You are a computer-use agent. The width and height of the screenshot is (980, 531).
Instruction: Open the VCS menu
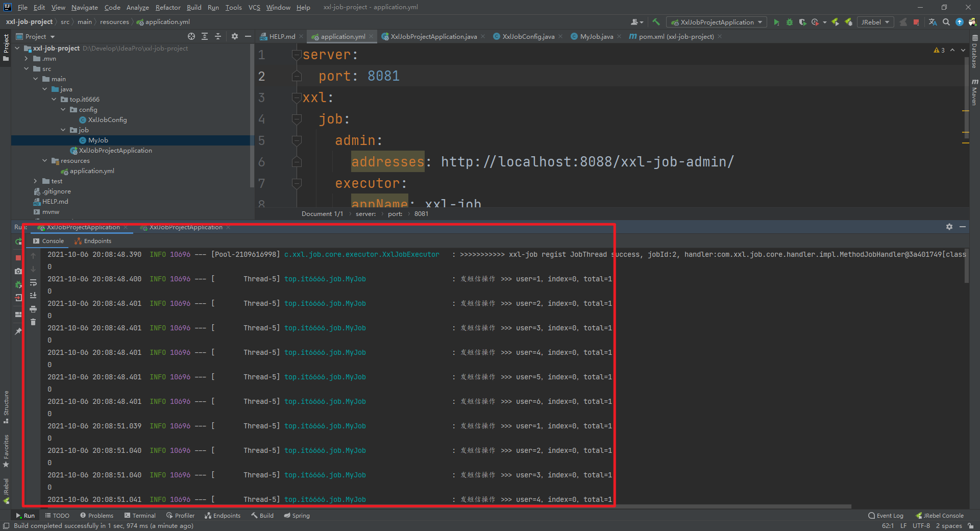(x=254, y=7)
